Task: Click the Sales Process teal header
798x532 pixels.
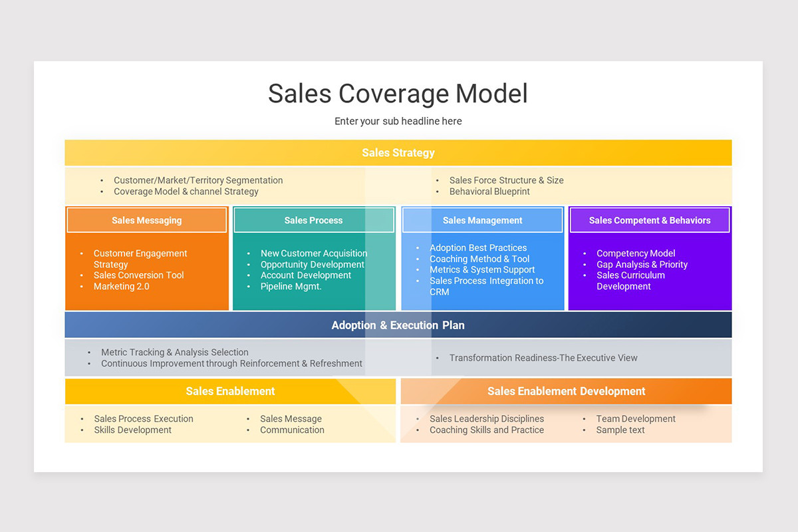Action: coord(314,219)
